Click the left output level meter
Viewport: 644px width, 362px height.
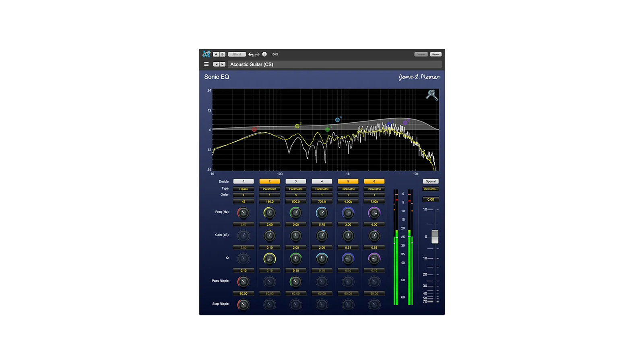pyautogui.click(x=396, y=247)
